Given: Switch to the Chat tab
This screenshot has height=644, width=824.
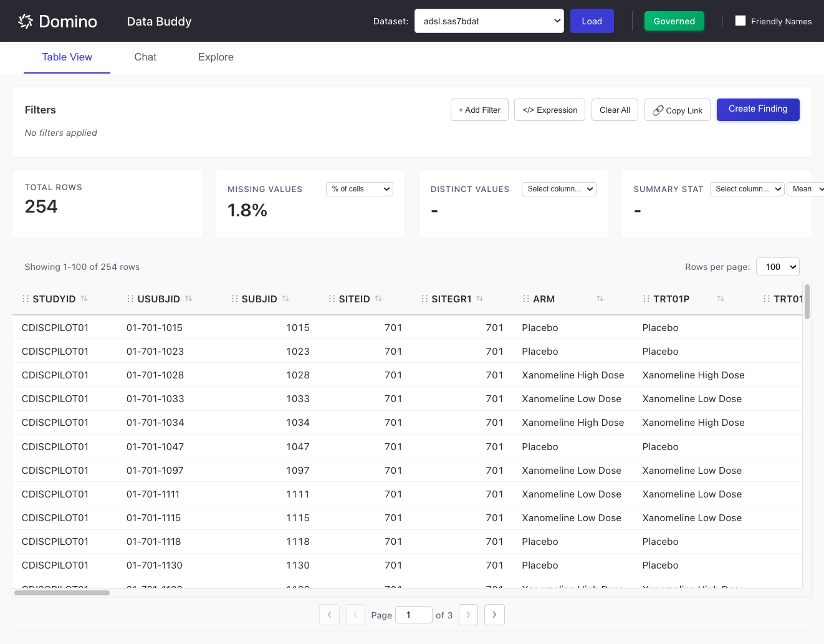Looking at the screenshot, I should click(x=145, y=57).
